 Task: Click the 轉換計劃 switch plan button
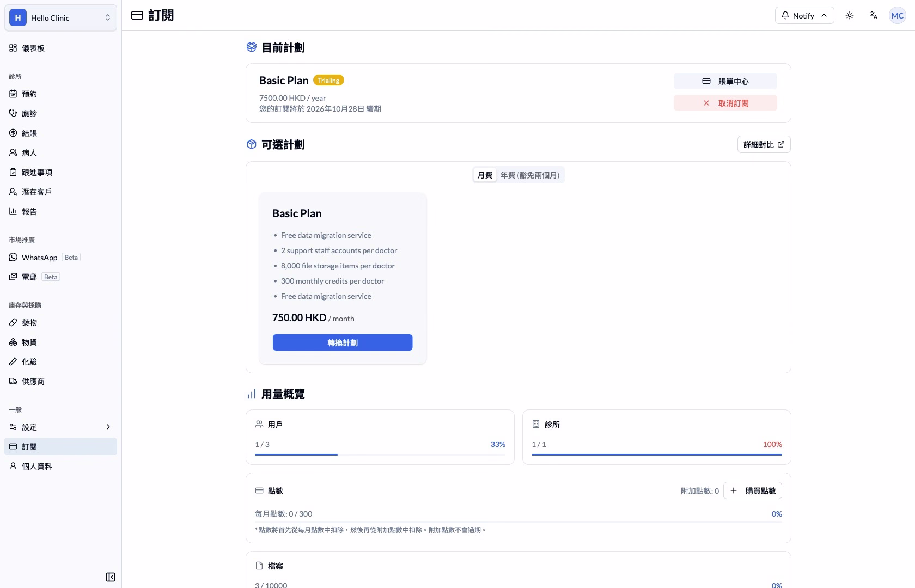click(343, 342)
